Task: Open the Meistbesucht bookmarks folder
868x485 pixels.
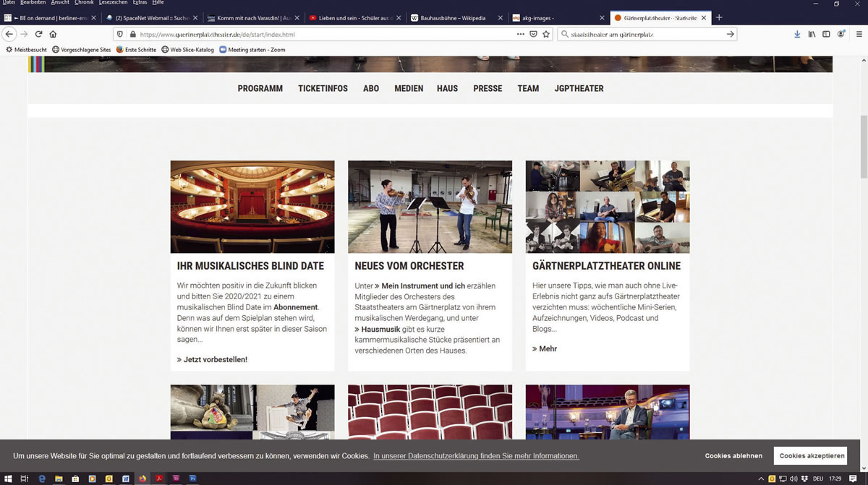Action: point(27,50)
